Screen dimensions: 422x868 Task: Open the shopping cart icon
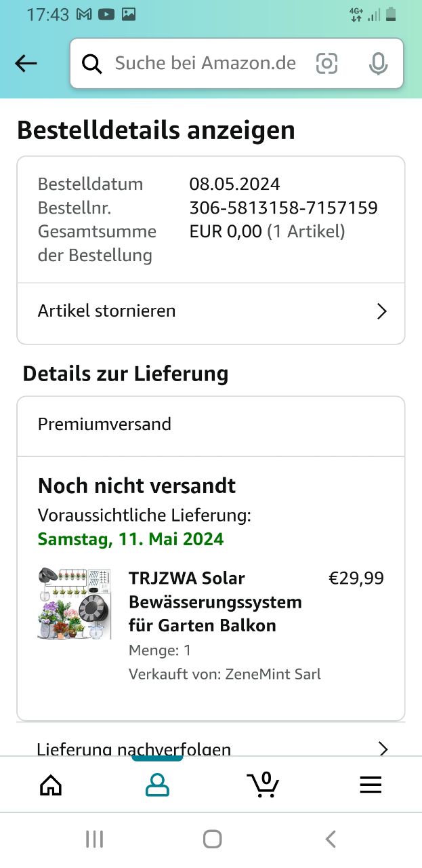point(263,785)
